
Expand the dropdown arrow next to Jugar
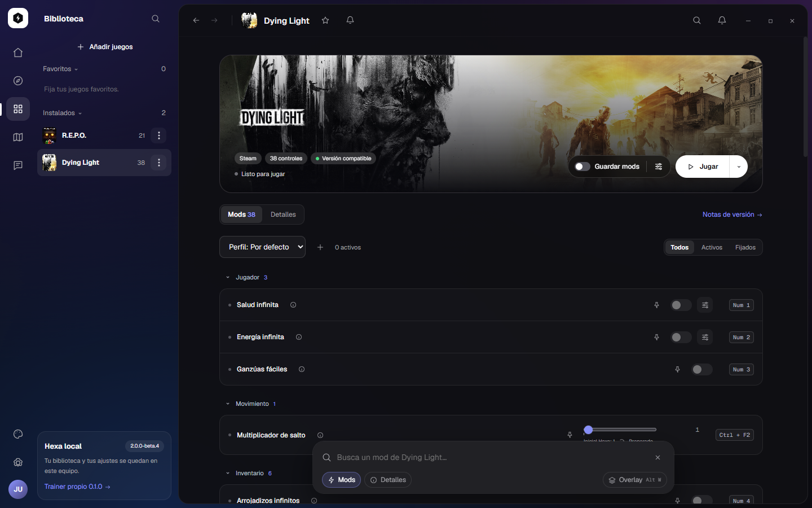point(739,167)
